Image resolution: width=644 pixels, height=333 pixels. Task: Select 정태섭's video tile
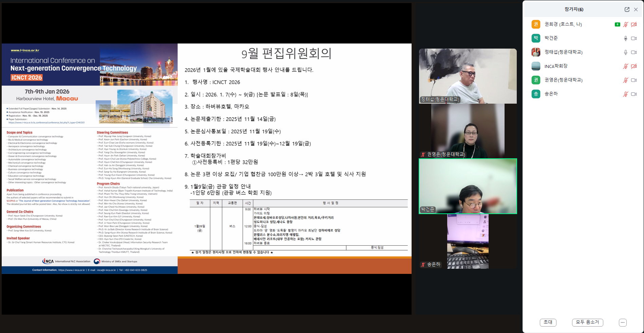[x=468, y=76]
